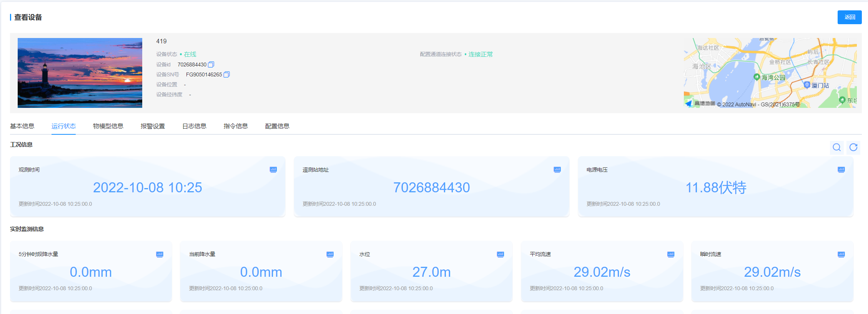The image size is (868, 314).
Task: Open the 物模型信息 tab
Action: [x=108, y=126]
